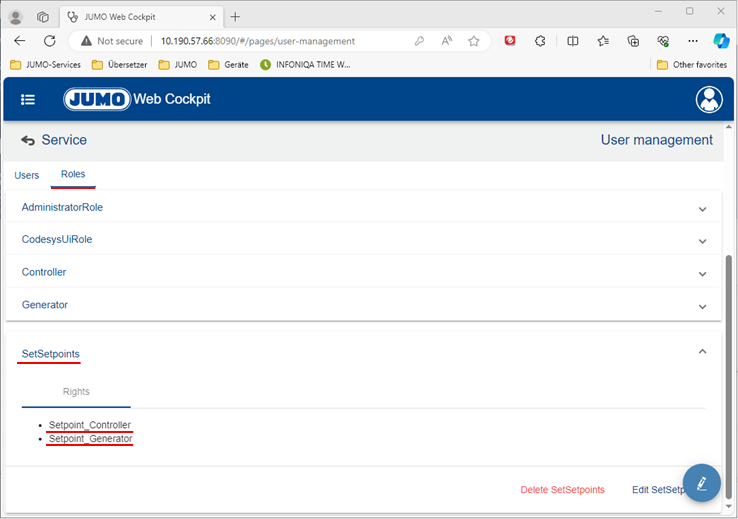Click the floating pencil edit button
Screen dimensions: 738x519
[702, 483]
